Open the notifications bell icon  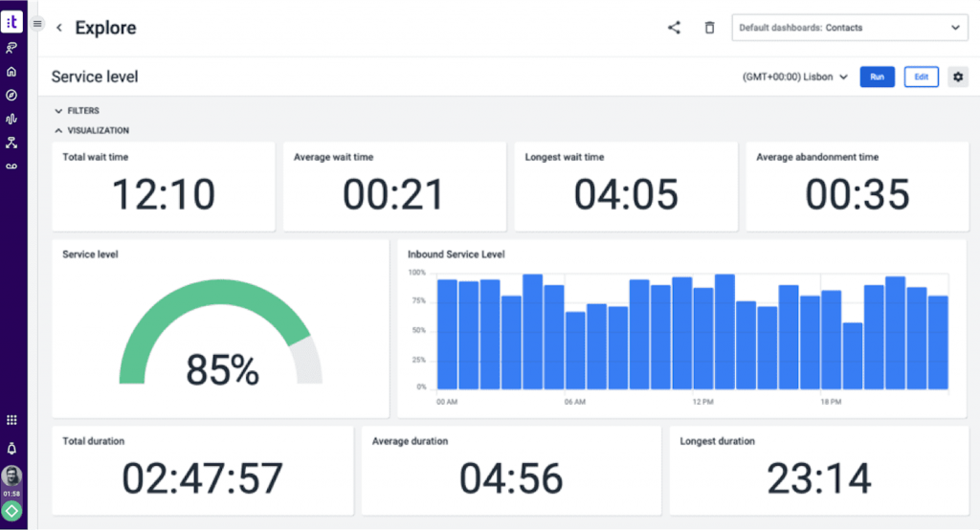(11, 449)
